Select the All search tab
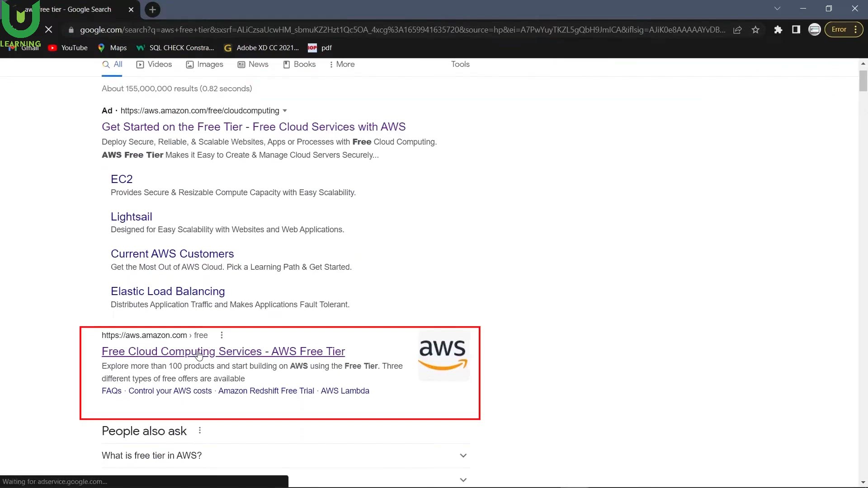 coord(112,65)
